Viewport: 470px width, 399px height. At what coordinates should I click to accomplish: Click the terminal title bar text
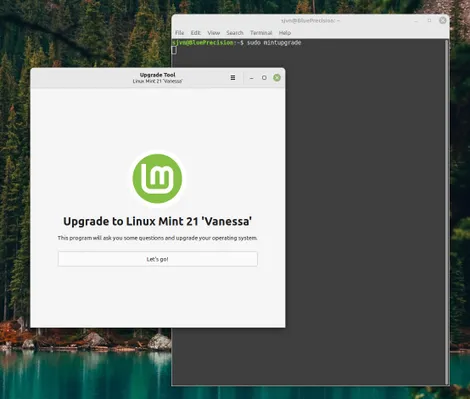pyautogui.click(x=310, y=20)
